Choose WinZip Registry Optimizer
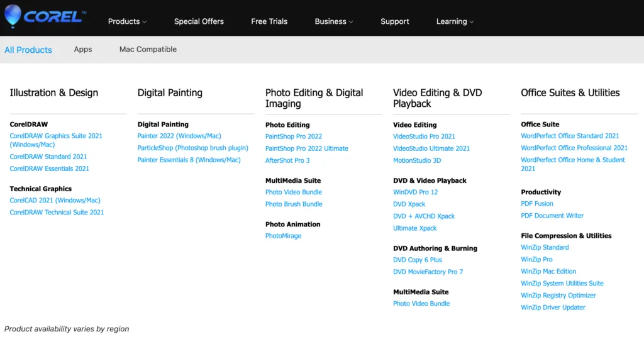 (x=558, y=295)
